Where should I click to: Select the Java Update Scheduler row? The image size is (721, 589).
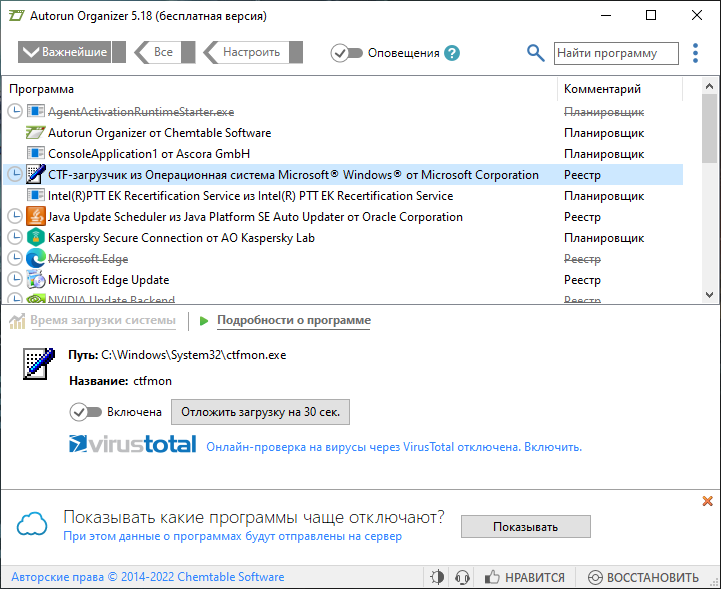coord(343,216)
